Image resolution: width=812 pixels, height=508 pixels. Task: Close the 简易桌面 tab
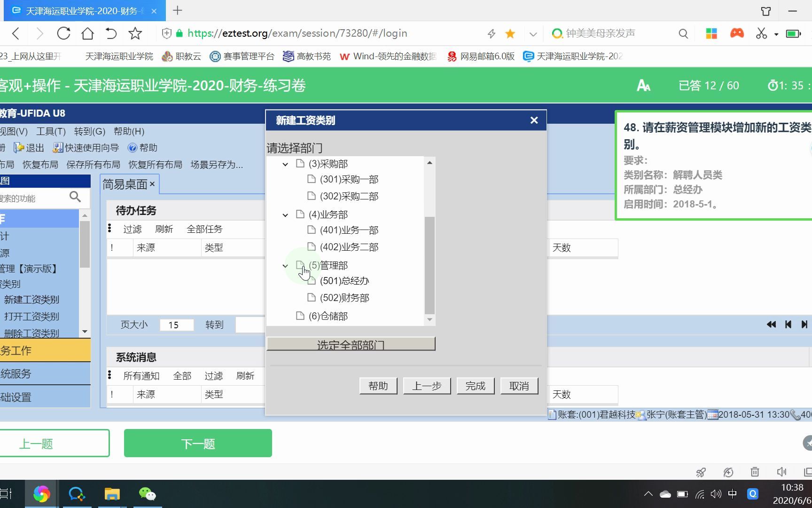[x=152, y=184]
